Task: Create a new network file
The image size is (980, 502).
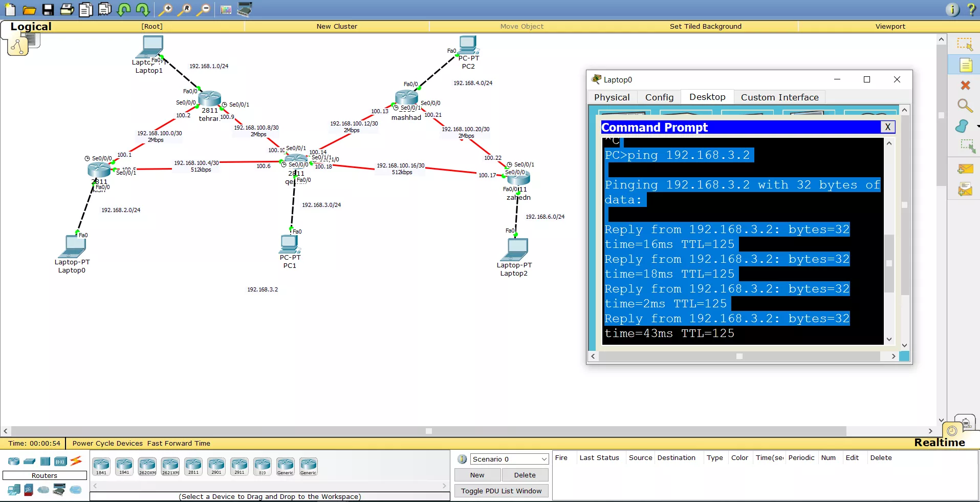Action: coord(10,9)
